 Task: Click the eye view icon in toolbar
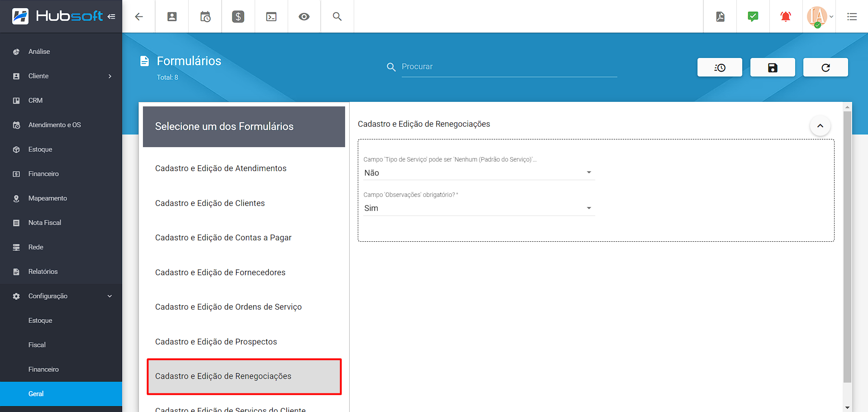click(x=304, y=17)
